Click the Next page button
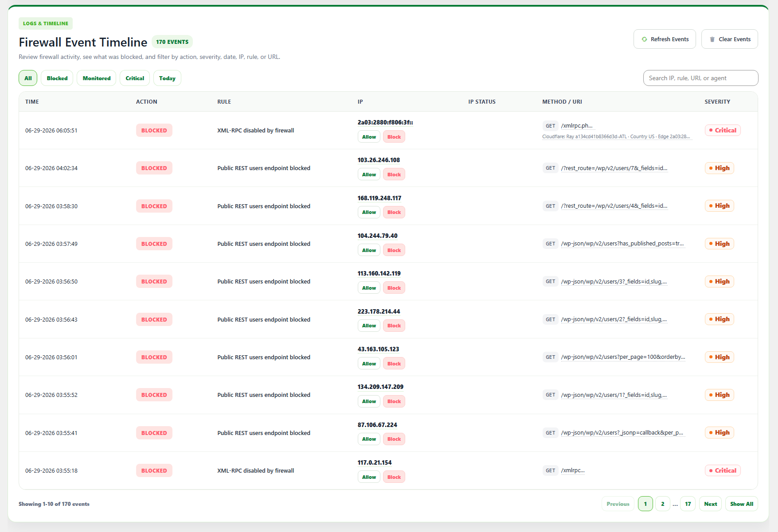778x532 pixels. click(711, 504)
